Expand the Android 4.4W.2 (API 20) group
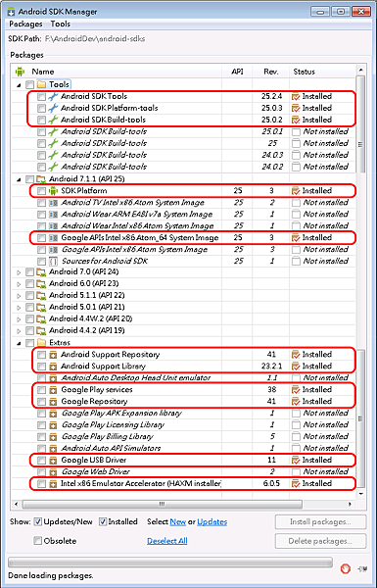Screen dimensions: 377x588 click(20, 319)
